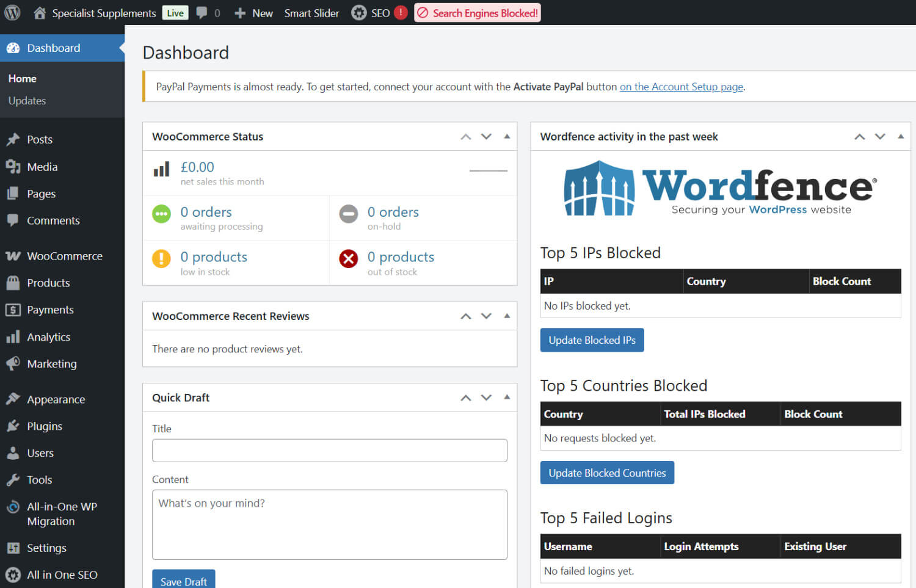Screen dimensions: 916x588
Task: Click the WordPress logo in the admin bar
Action: point(12,12)
